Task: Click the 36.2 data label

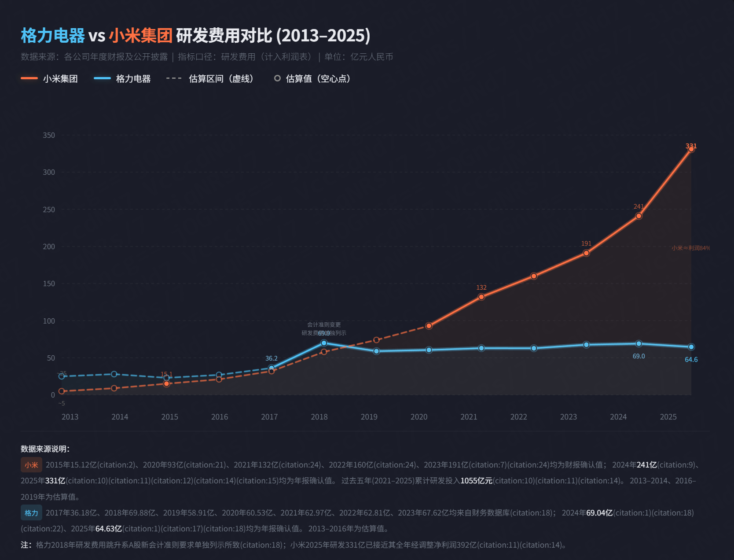Action: point(272,358)
